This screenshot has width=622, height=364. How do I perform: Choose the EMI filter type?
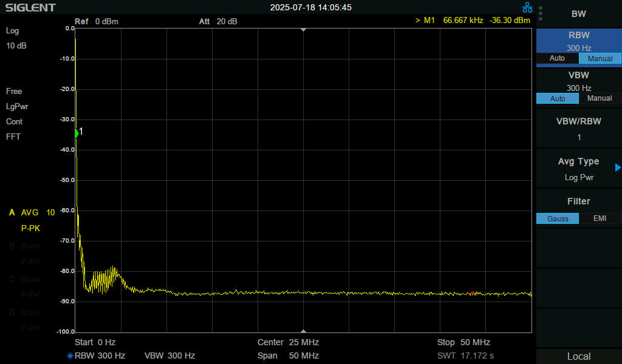pos(600,218)
